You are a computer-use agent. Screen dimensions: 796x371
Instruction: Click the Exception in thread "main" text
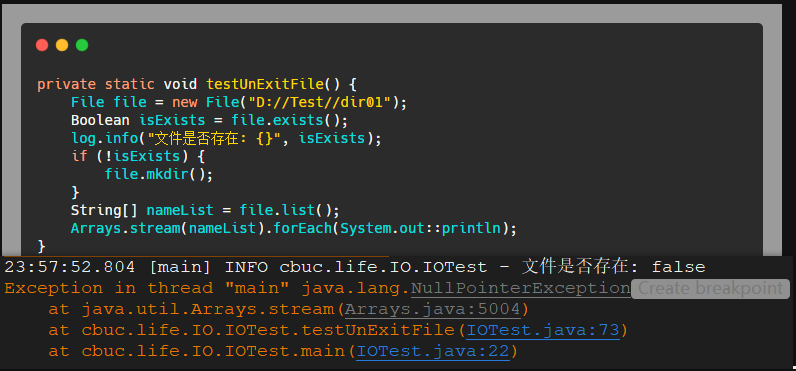click(147, 288)
